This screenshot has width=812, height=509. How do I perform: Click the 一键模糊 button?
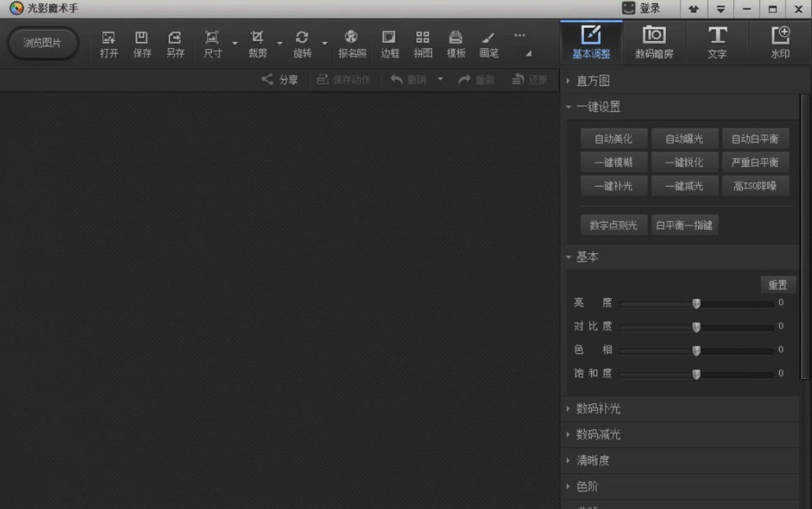[x=614, y=162]
